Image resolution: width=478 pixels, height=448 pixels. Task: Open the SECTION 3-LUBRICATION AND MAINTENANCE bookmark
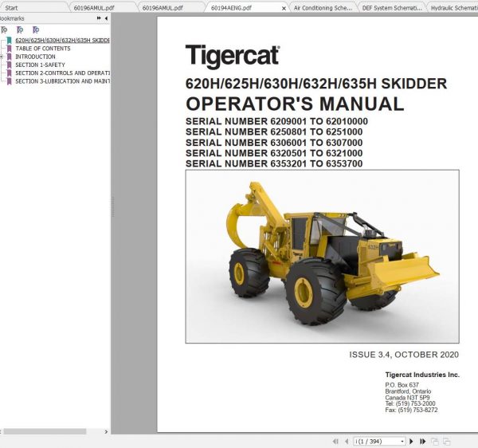click(x=62, y=81)
